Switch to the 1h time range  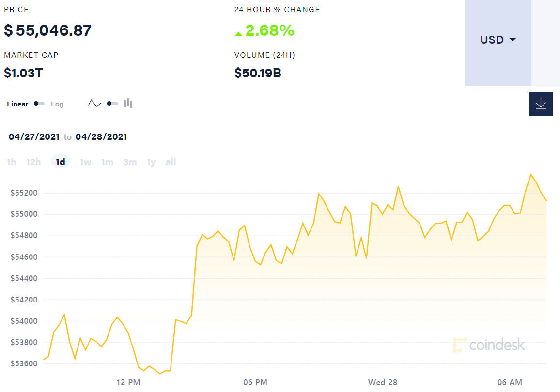coord(12,162)
